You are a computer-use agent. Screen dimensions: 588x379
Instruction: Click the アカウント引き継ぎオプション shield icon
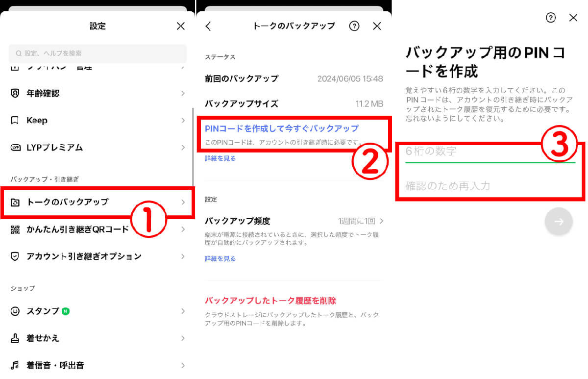[15, 256]
